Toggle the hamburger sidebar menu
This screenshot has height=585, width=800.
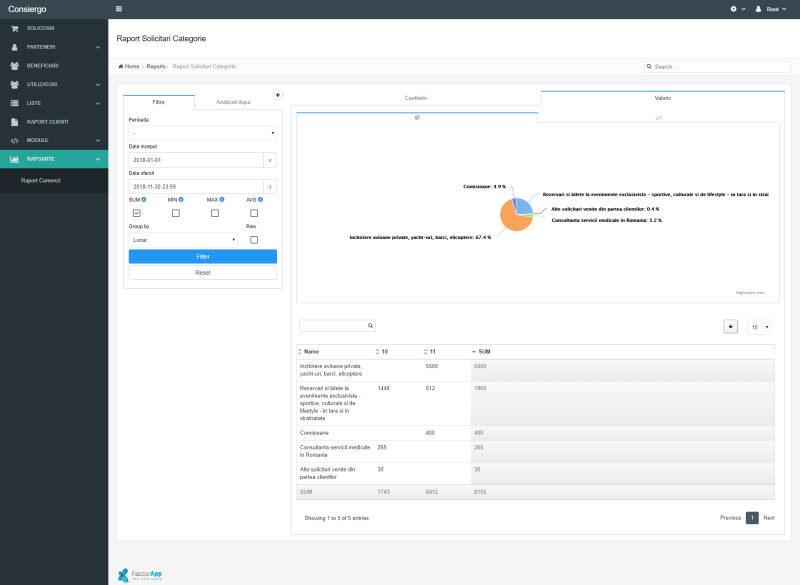coord(119,8)
